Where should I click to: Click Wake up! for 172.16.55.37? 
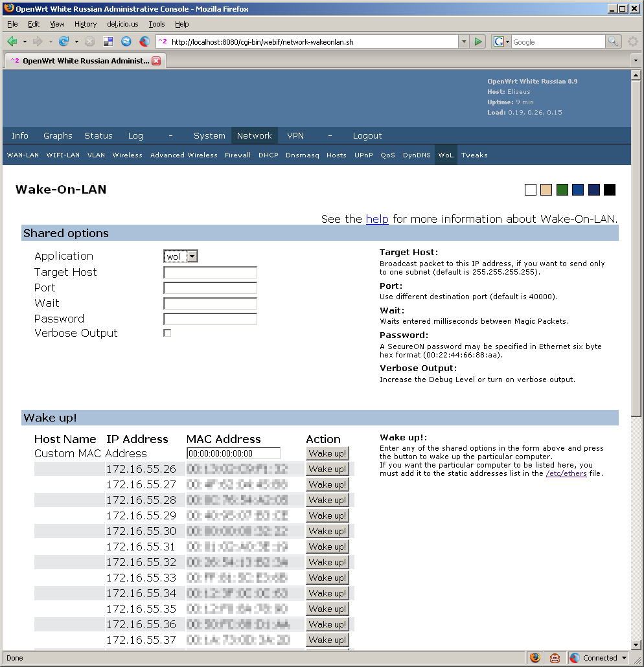(327, 640)
